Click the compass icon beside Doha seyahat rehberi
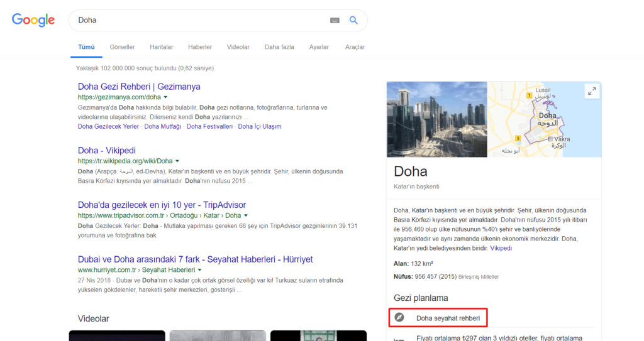The height and width of the screenshot is (341, 644). pos(399,317)
